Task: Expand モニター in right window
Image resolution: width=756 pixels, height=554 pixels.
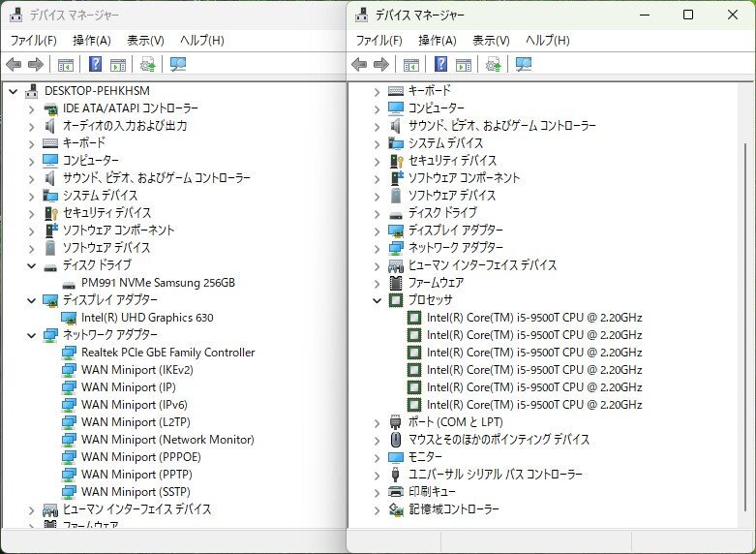Action: click(378, 458)
